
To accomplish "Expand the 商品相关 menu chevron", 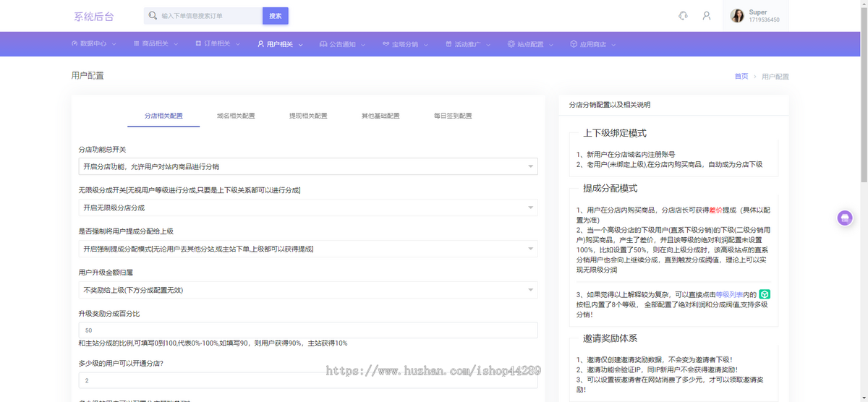I will 176,44.
